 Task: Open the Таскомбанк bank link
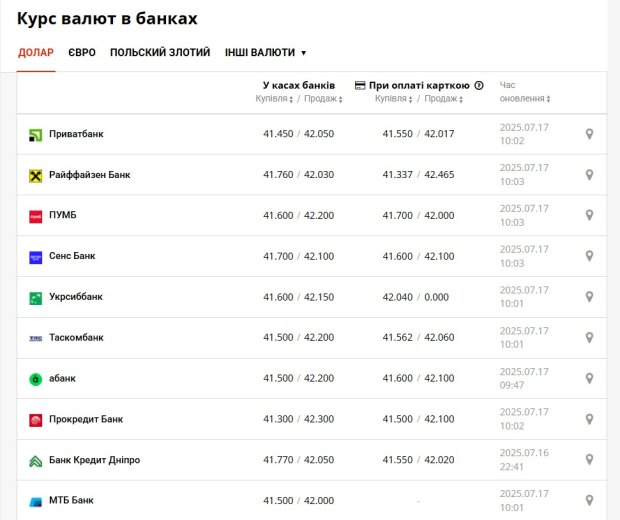coord(76,338)
